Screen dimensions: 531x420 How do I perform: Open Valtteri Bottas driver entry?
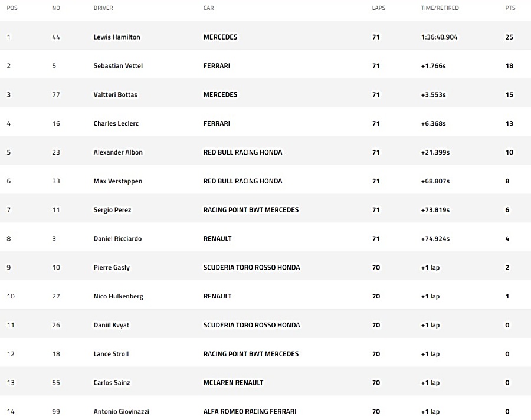tap(116, 94)
